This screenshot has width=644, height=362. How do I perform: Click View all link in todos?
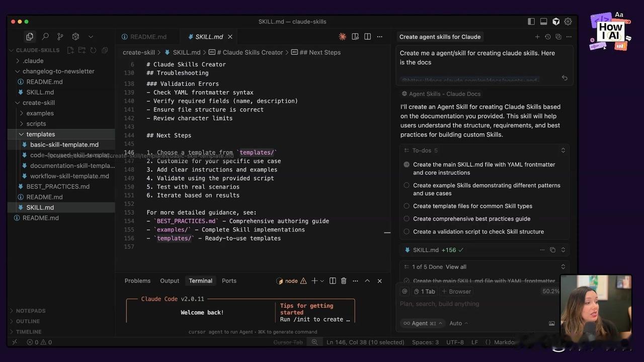click(456, 267)
